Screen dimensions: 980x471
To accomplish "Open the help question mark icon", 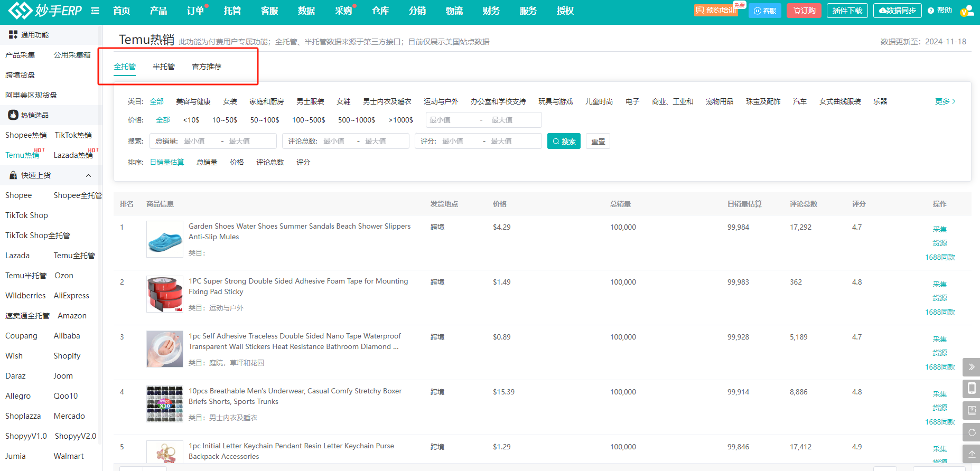I will tap(931, 11).
